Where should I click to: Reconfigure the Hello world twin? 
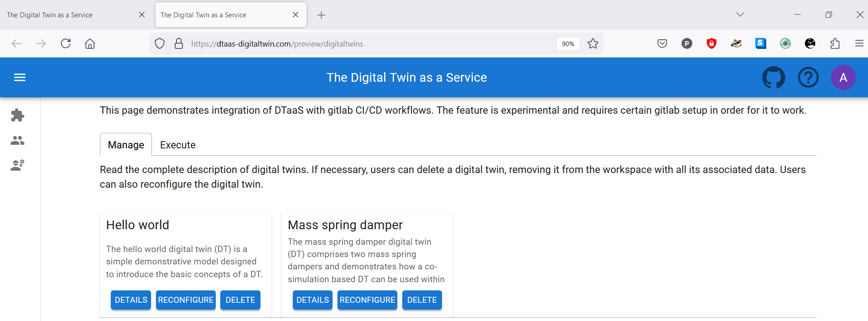coord(186,300)
